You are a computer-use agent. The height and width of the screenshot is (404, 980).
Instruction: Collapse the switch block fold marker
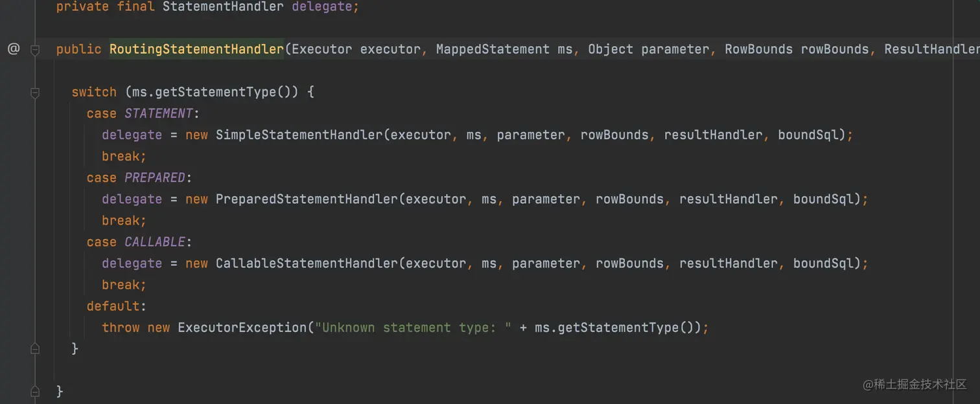(35, 93)
